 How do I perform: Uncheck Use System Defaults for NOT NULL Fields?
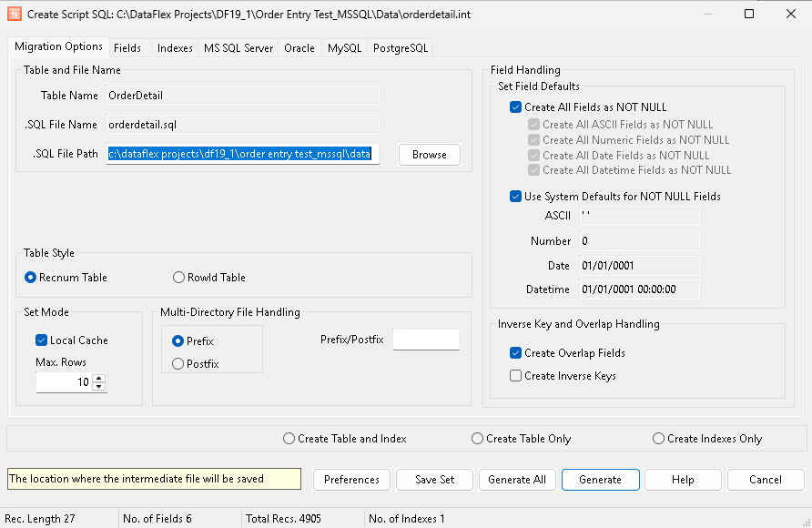pos(516,197)
